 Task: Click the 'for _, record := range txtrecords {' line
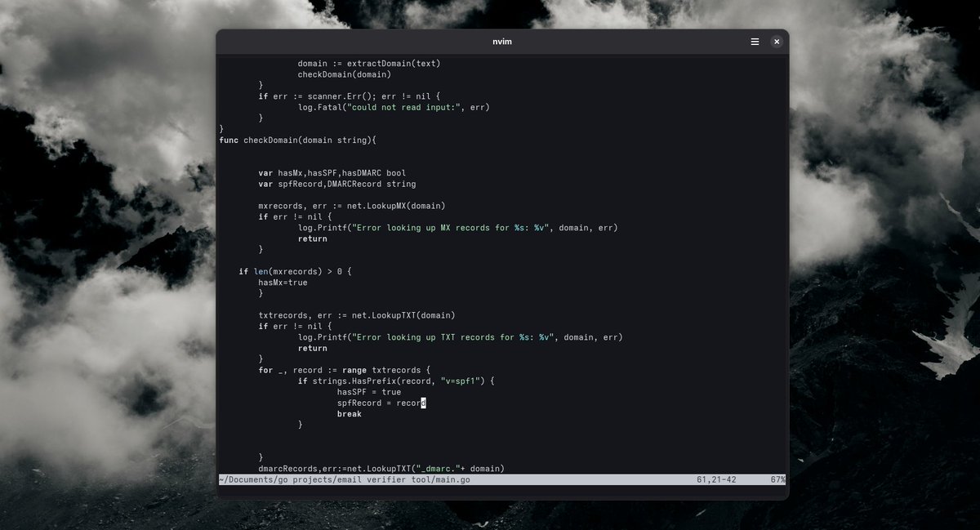click(345, 370)
